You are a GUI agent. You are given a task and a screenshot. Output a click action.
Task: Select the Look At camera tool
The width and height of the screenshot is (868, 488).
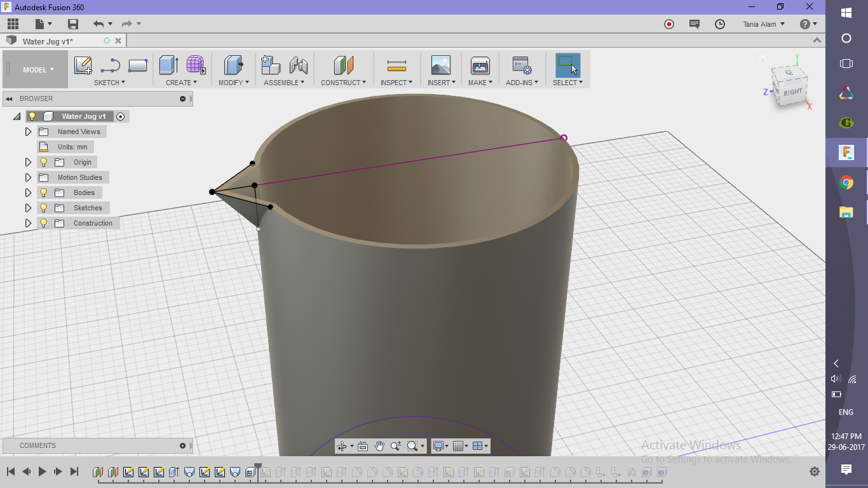click(x=363, y=446)
